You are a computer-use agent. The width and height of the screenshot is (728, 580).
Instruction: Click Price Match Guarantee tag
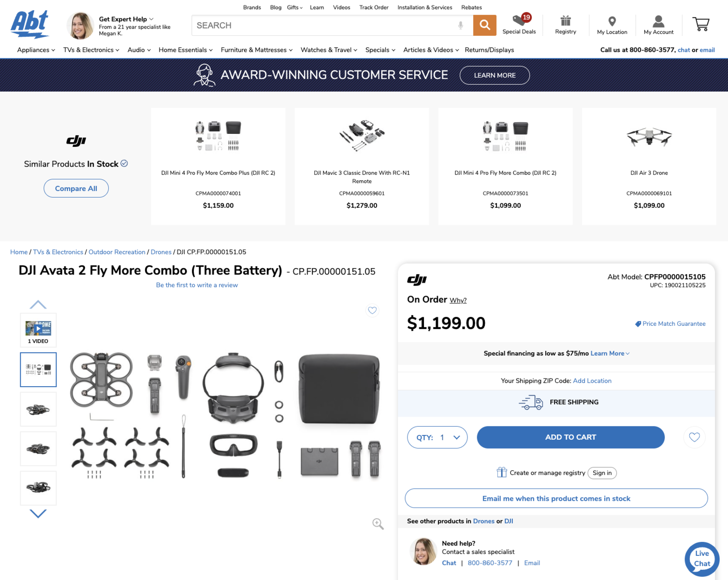pyautogui.click(x=670, y=324)
